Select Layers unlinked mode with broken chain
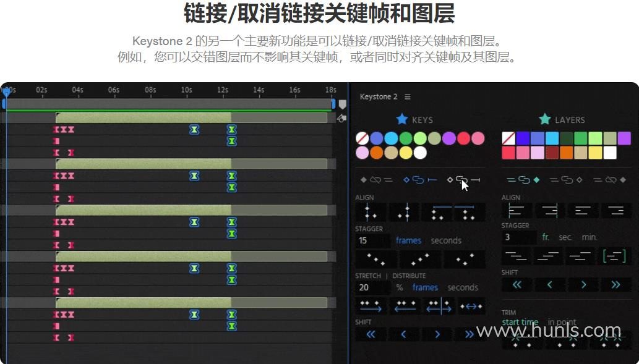The image size is (639, 364). tap(610, 180)
